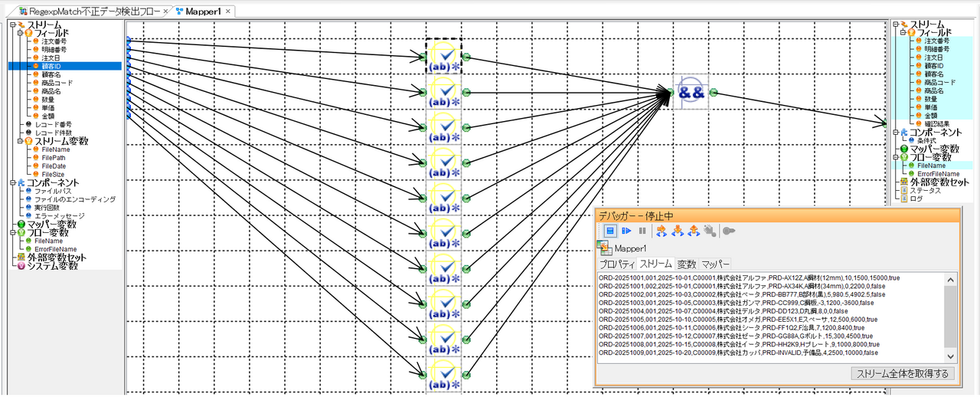The width and height of the screenshot is (980, 397).
Task: Collapse the right フィールド tree node
Action: coord(903,33)
